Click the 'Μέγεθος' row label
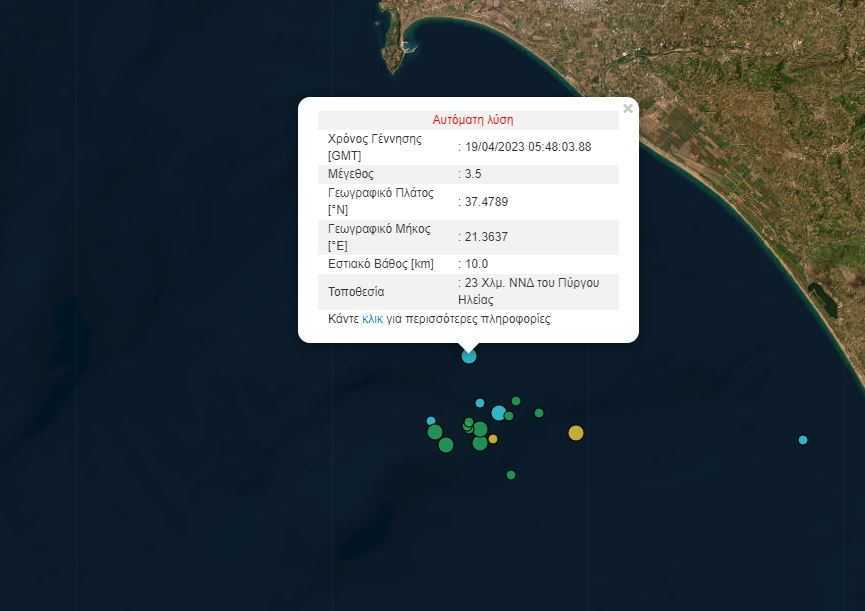This screenshot has height=611, width=865. [x=351, y=174]
